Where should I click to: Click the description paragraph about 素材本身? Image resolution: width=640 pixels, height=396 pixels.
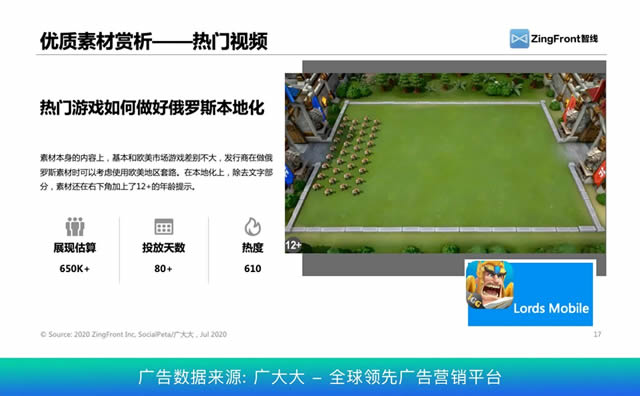click(156, 172)
